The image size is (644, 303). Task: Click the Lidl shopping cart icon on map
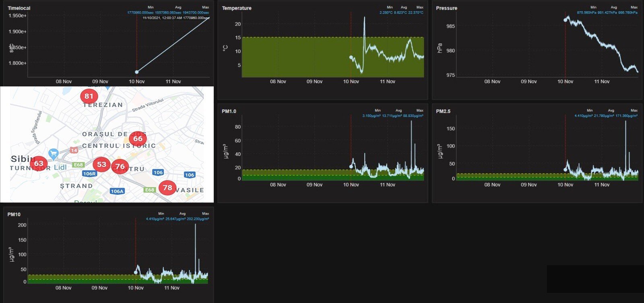(53, 153)
